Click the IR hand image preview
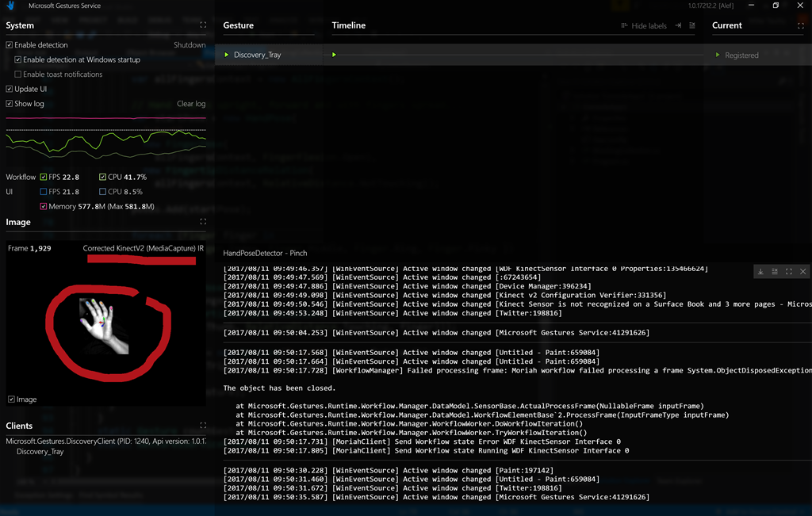 [104, 326]
